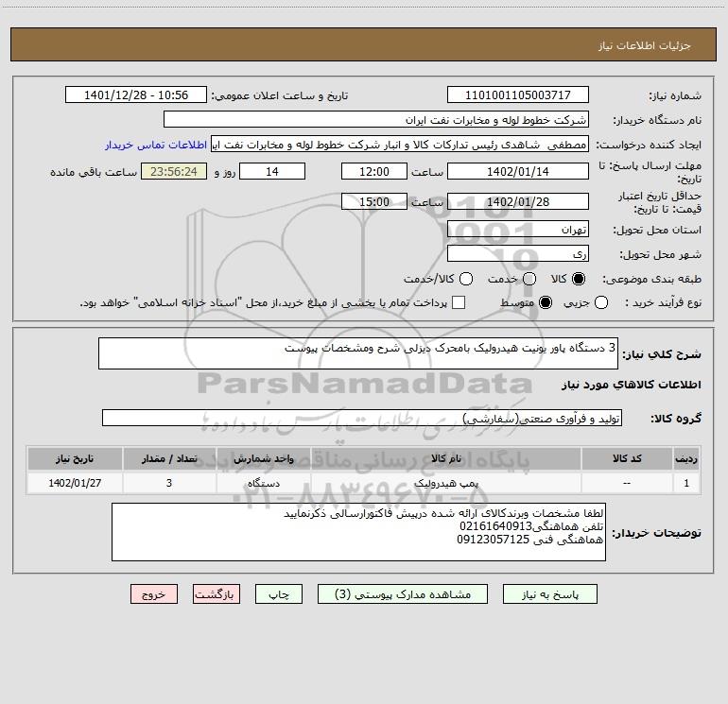Click the price validity date 1402/01/28
Screen dimensions: 728x704
coord(518,202)
